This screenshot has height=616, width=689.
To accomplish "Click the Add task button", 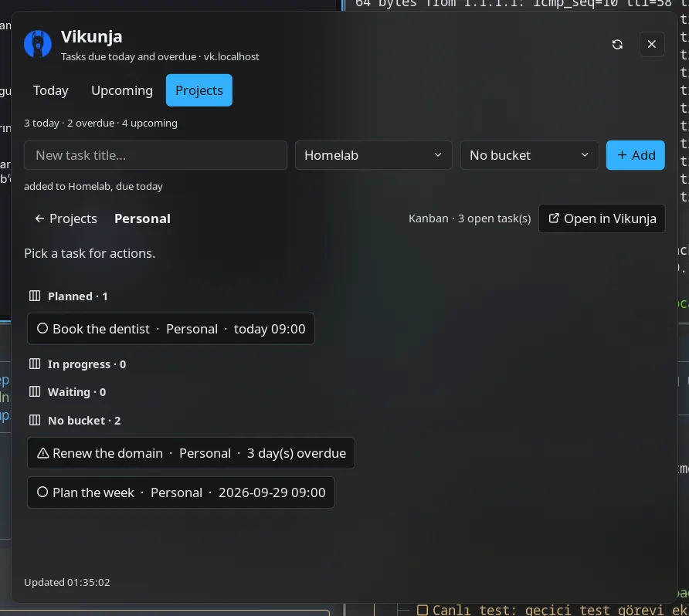I will [636, 155].
